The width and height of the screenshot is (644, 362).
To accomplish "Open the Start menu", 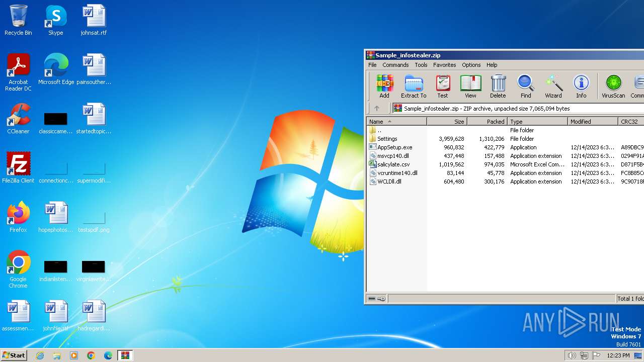I will click(14, 355).
